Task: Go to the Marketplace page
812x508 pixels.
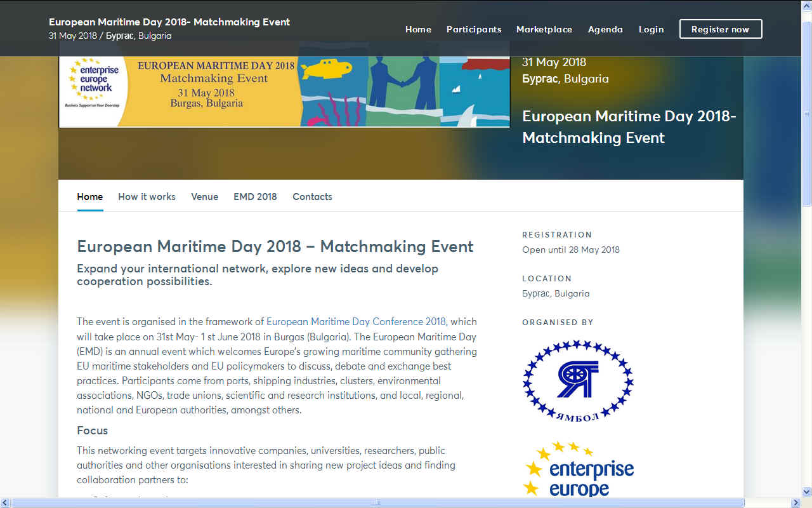Action: 544,29
